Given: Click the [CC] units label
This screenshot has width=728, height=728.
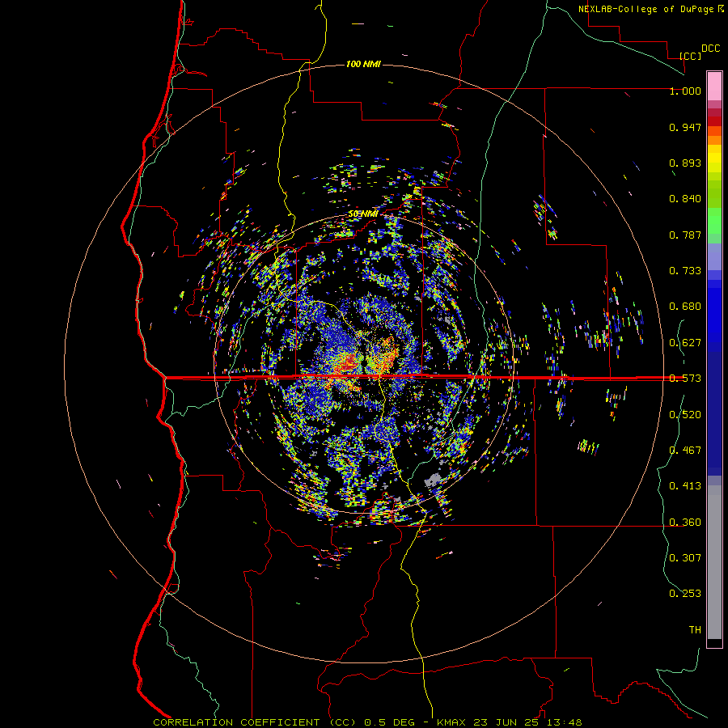Looking at the screenshot, I should click(x=691, y=56).
